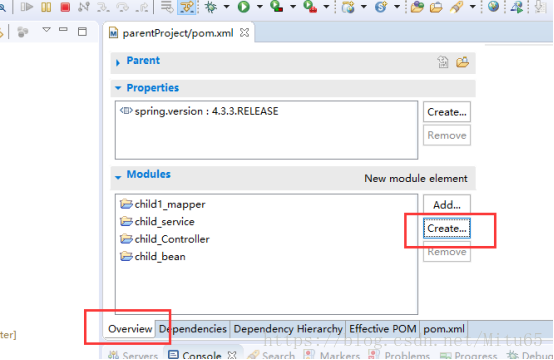This screenshot has width=554, height=360.
Task: Open dropdown beside the blue S icon
Action: [x=397, y=6]
